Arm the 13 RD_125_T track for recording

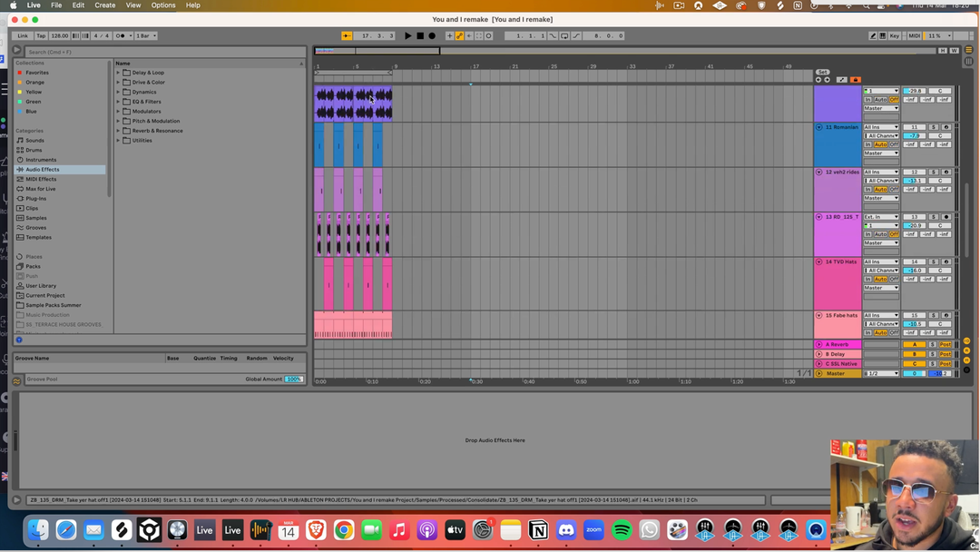click(x=946, y=217)
